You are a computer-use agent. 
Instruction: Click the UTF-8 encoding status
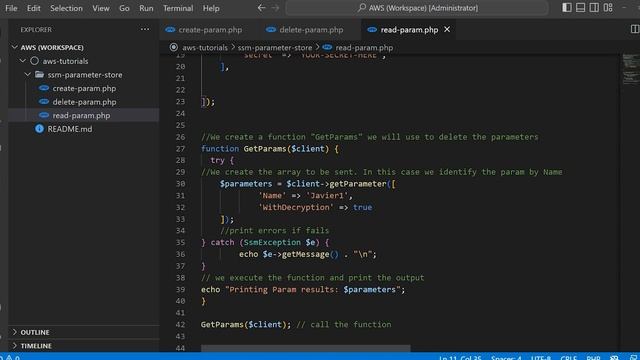(540, 357)
